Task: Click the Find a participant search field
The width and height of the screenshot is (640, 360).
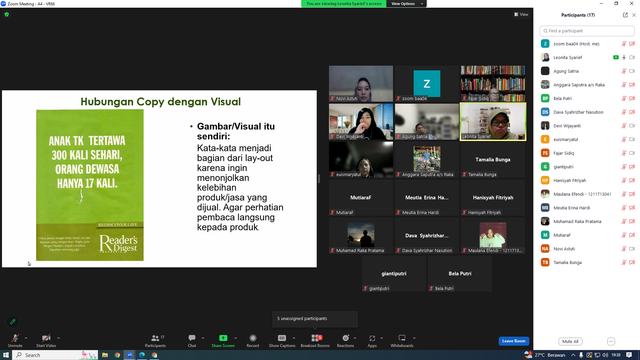Action: 587,31
